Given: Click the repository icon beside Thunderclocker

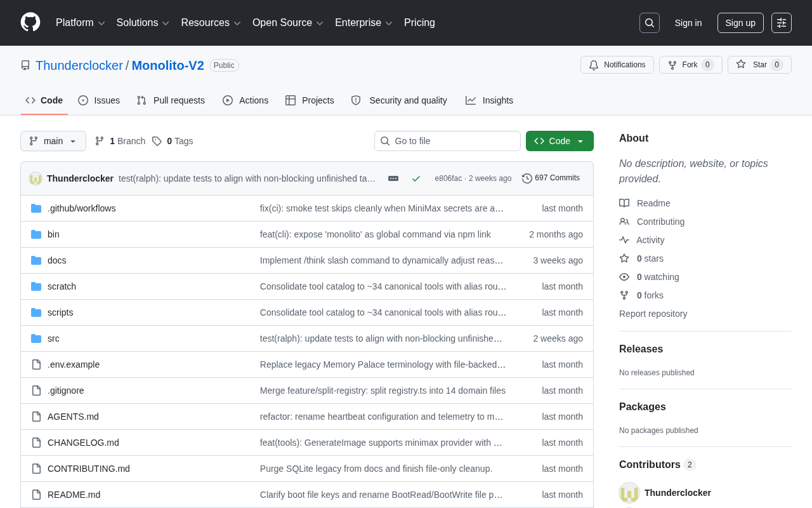Looking at the screenshot, I should click(25, 65).
